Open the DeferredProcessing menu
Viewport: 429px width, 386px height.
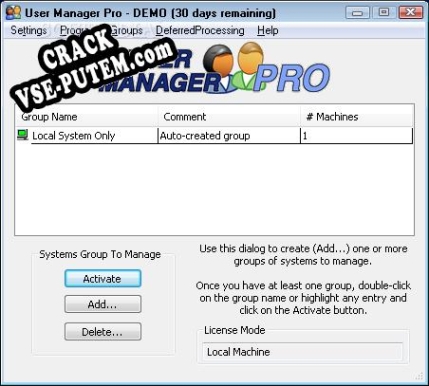point(200,30)
